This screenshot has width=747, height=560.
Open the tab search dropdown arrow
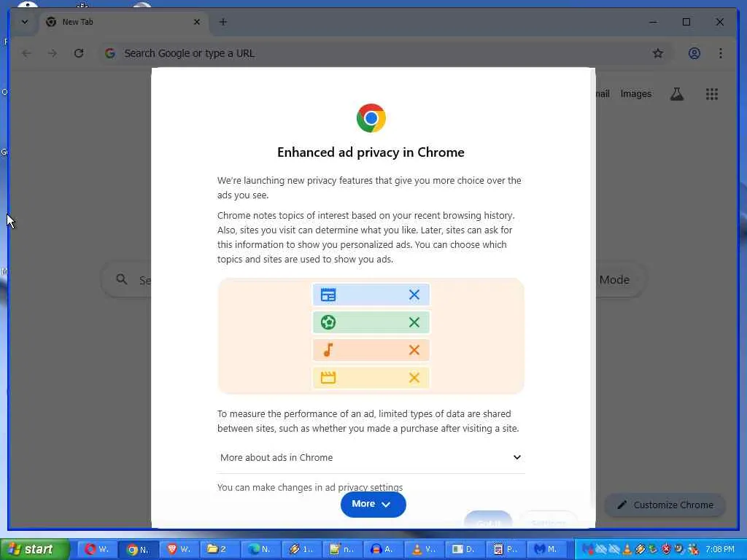(25, 22)
